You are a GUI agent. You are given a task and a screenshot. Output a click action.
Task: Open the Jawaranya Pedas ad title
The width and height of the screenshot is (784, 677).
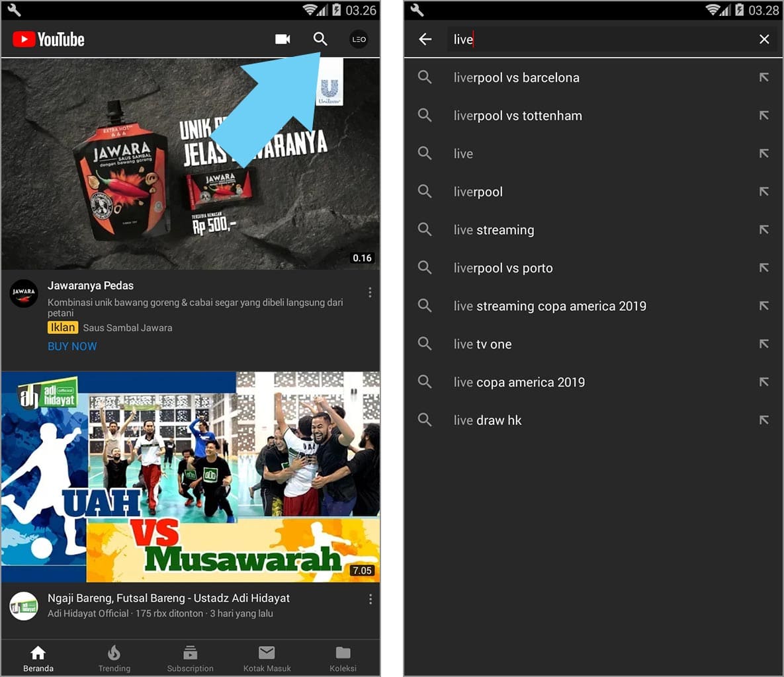(x=91, y=286)
